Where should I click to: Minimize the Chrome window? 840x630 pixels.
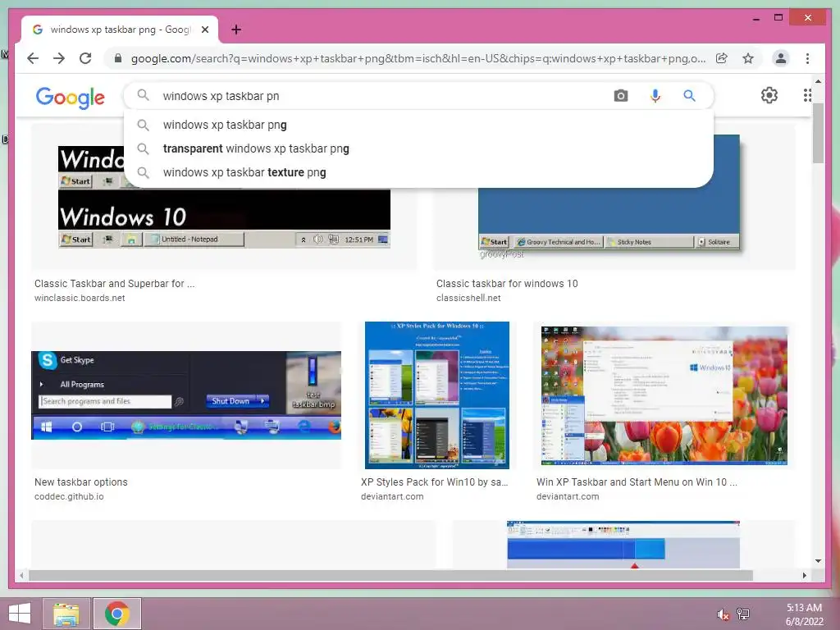pyautogui.click(x=756, y=18)
